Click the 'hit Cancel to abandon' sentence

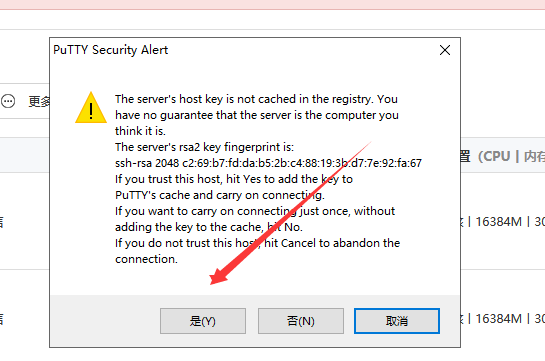point(258,251)
